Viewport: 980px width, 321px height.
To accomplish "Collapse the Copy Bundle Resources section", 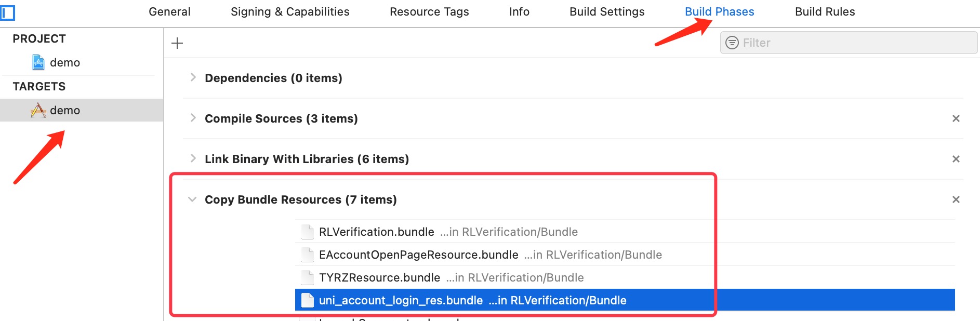I will coord(192,199).
